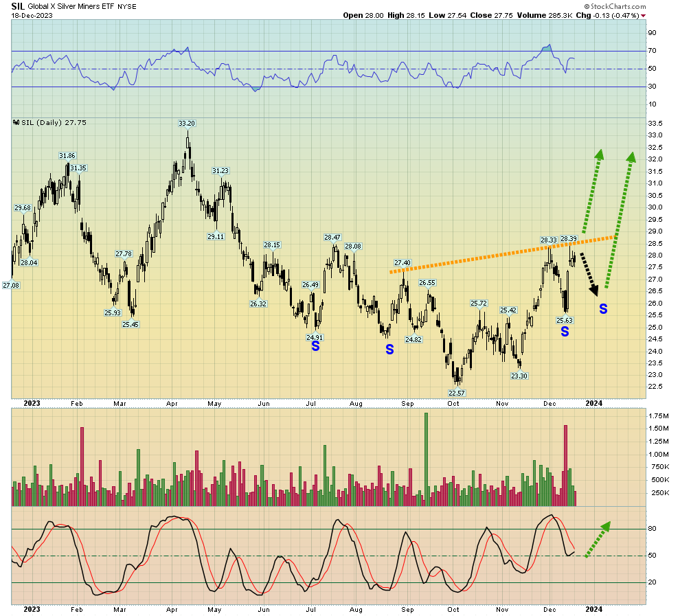The width and height of the screenshot is (680, 616).
Task: Click the 27.40 price label
Action: coord(403,263)
